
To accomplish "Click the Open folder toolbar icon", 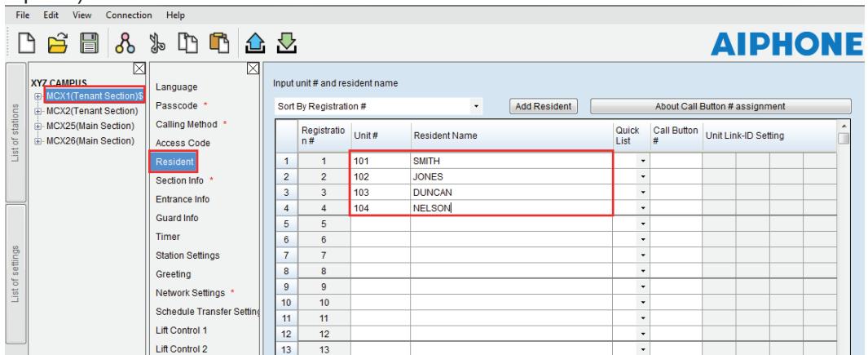I will point(58,42).
